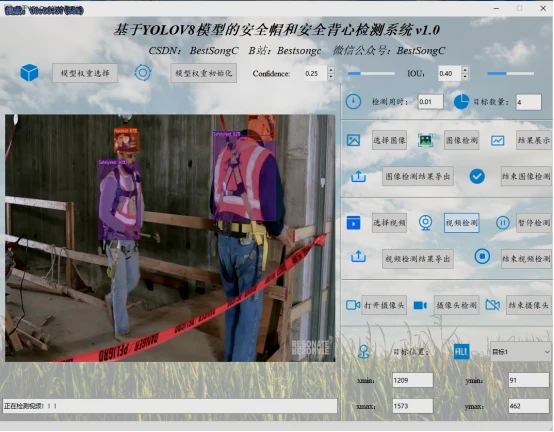Decrease IOU value with down arrow

point(465,77)
